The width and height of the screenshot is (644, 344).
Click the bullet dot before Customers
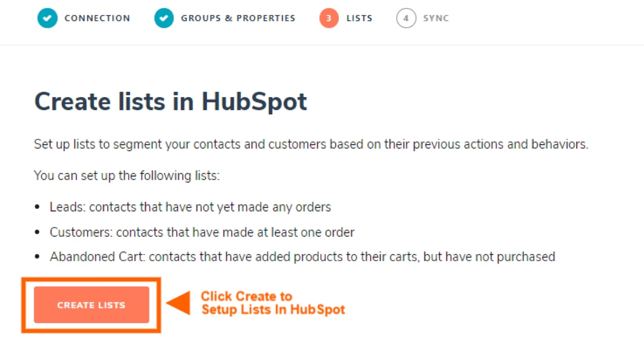click(x=37, y=232)
